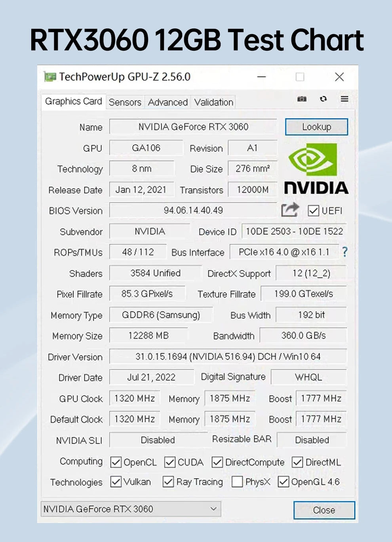Screen dimensions: 392x542
Task: Click the Lookup button
Action: [316, 127]
